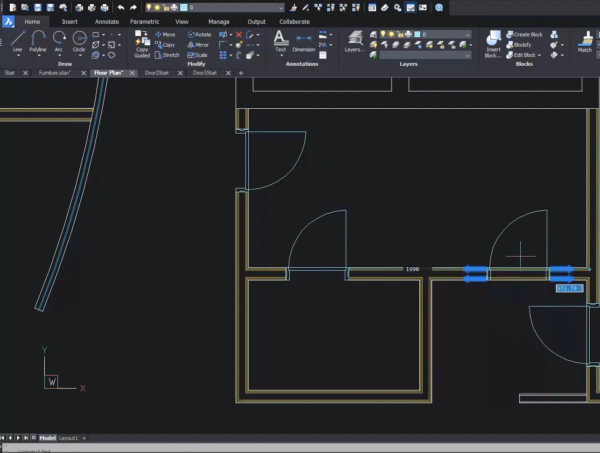This screenshot has height=453, width=600.
Task: Open the layer dropdown in Layers panel
Action: click(x=467, y=34)
